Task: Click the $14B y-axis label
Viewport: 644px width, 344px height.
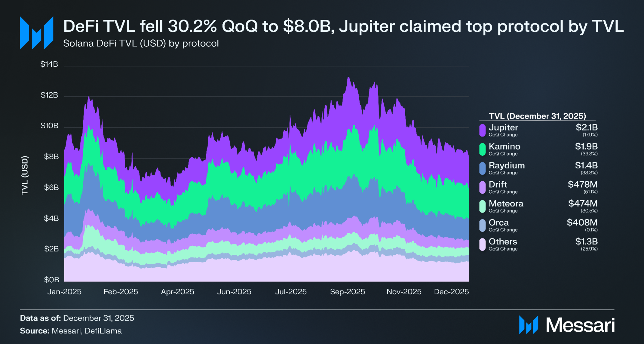Action: [49, 64]
